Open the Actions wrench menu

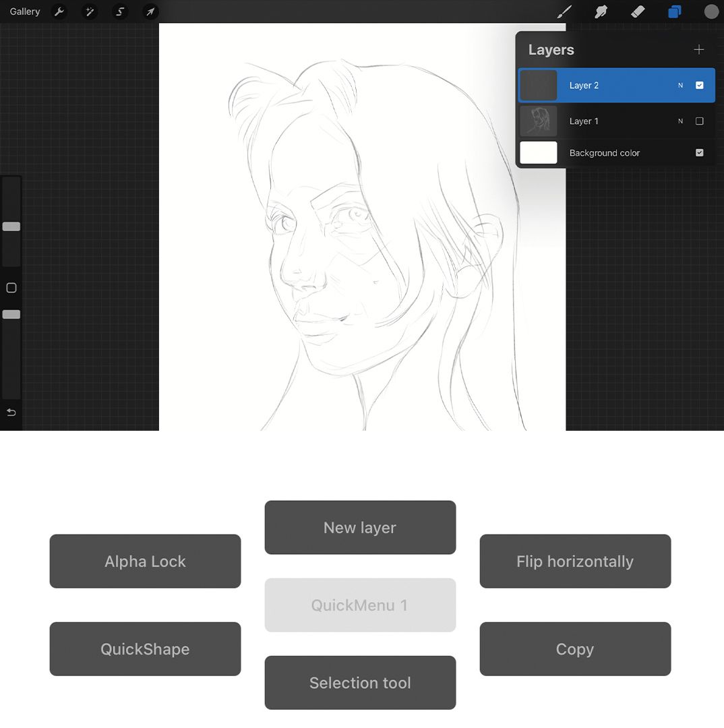[x=59, y=11]
